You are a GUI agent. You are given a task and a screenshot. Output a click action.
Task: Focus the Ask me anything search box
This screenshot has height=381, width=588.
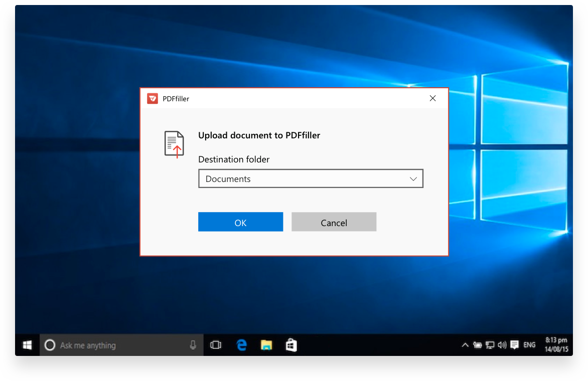tap(121, 345)
